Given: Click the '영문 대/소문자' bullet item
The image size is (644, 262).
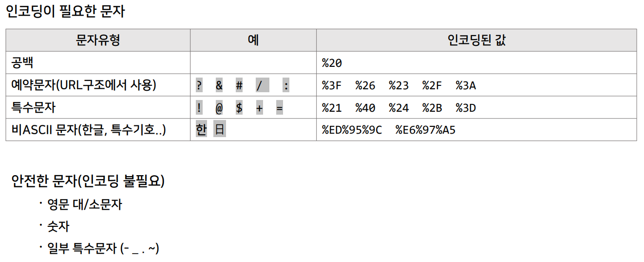Looking at the screenshot, I should (x=84, y=204).
